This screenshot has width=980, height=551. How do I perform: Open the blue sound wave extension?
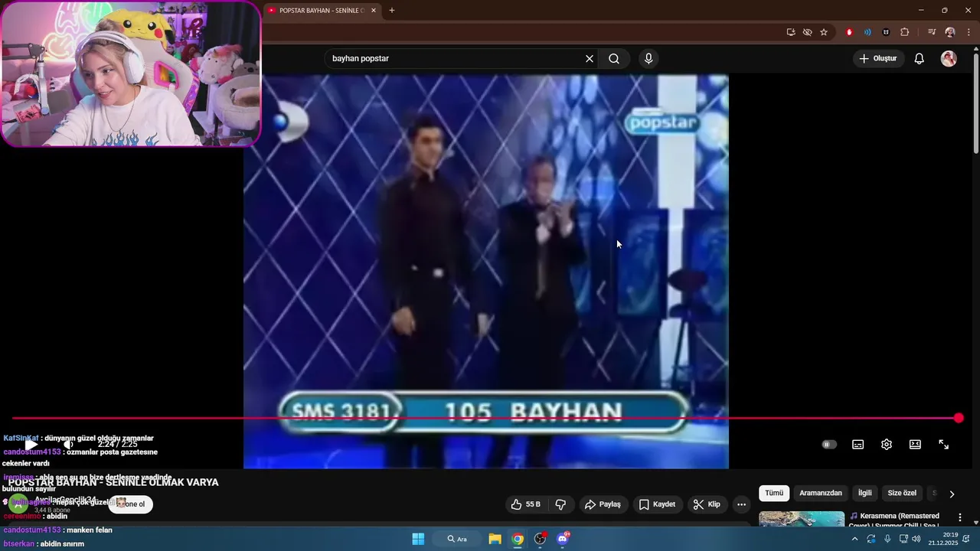tap(867, 32)
